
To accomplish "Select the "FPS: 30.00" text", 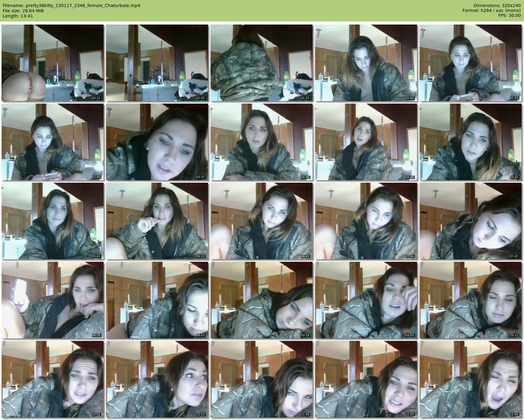I will click(x=510, y=15).
